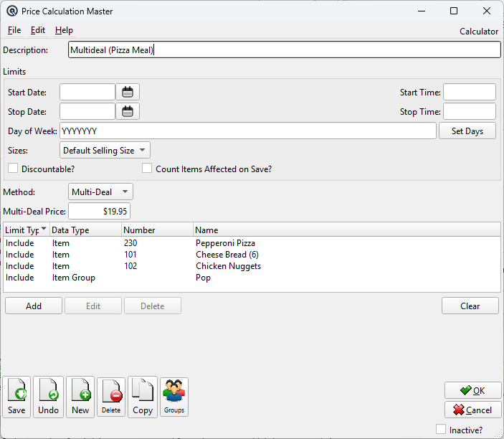Click the Item Group data type cell

[74, 278]
